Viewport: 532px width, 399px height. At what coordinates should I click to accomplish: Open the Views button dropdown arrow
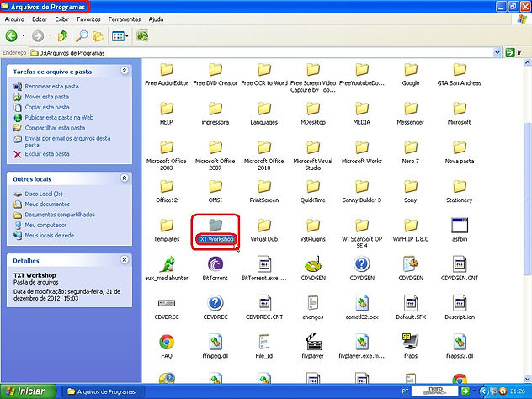(x=127, y=36)
